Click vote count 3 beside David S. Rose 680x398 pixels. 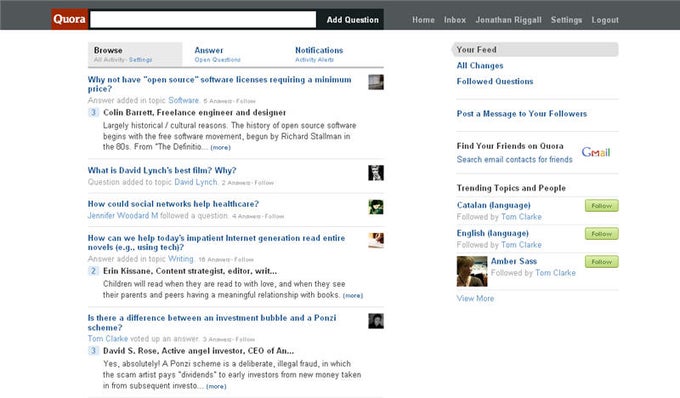point(93,351)
